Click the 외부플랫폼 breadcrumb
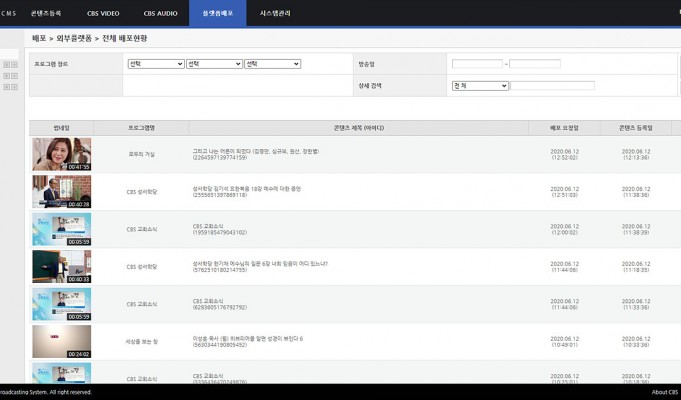This screenshot has height=400, width=681. point(74,38)
